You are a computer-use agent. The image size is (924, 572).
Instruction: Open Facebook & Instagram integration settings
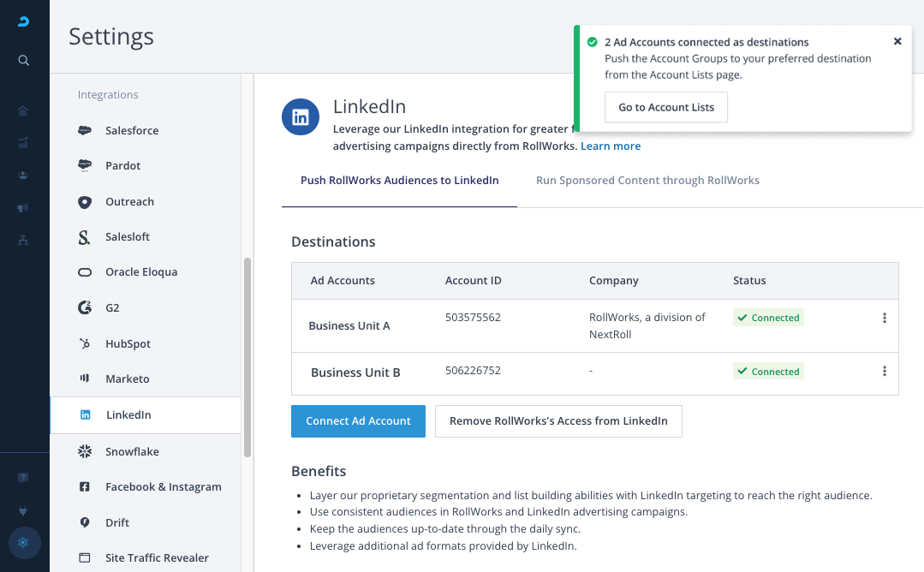[163, 487]
